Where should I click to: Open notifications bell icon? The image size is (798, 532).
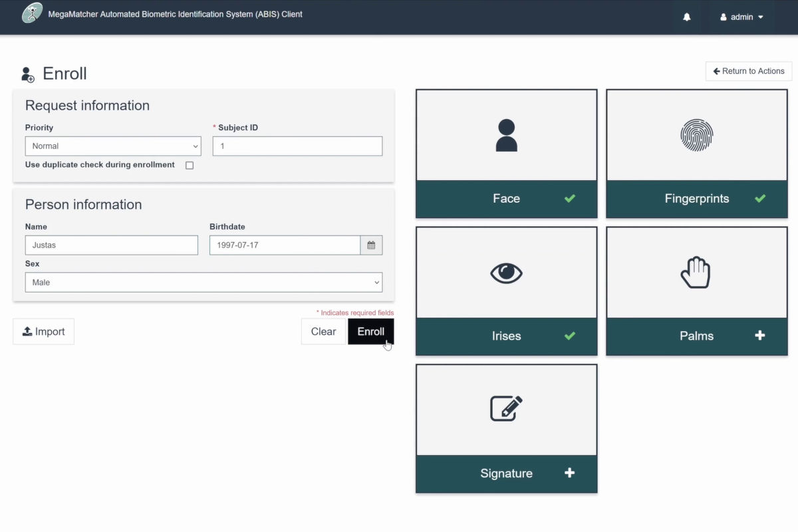687,17
